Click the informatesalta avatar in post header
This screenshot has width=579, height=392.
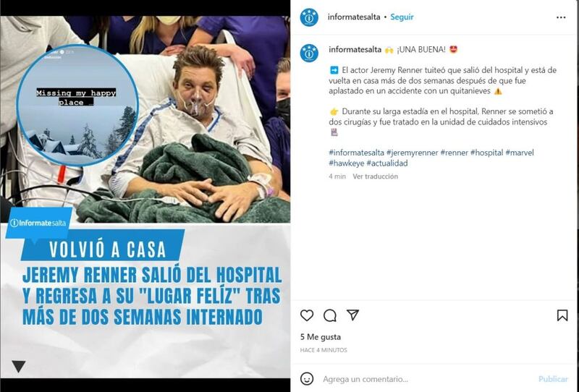click(309, 17)
